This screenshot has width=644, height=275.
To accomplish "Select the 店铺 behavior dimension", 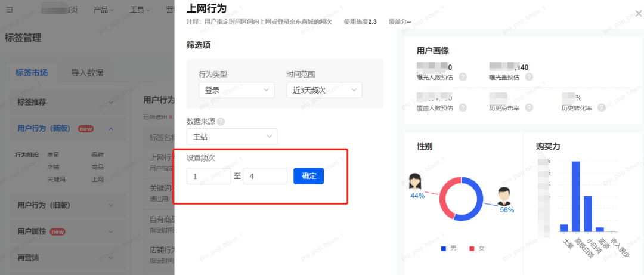I will pos(53,167).
